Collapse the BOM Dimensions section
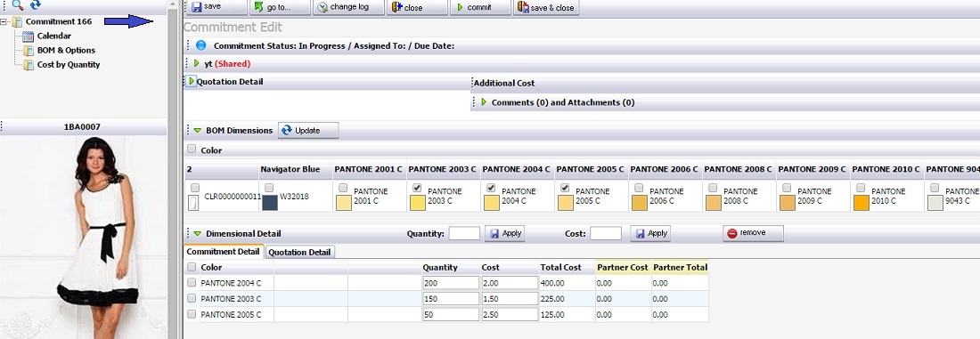The image size is (980, 339). tap(198, 131)
